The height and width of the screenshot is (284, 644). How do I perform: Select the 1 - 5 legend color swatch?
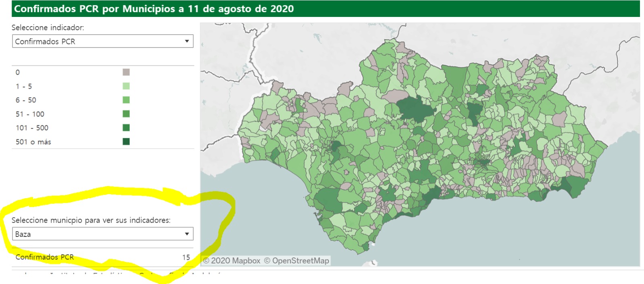pyautogui.click(x=126, y=86)
